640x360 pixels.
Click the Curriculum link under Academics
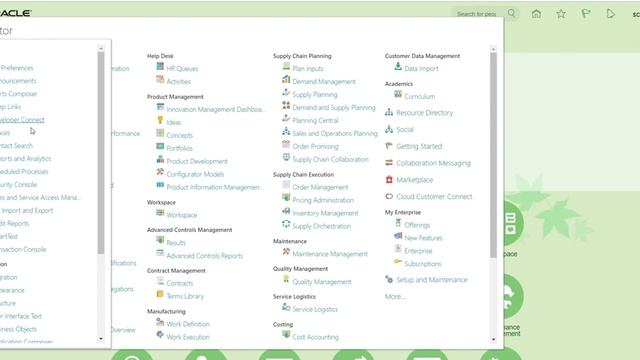coord(420,96)
